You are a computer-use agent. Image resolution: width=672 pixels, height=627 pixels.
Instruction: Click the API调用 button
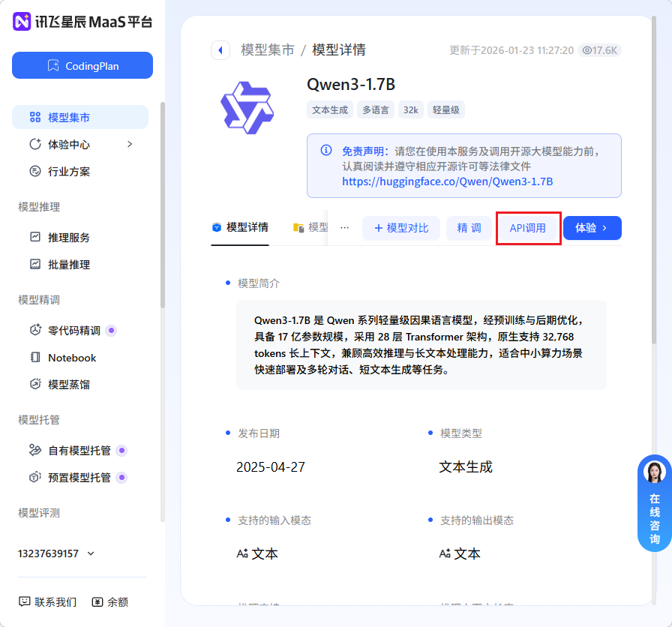point(528,228)
